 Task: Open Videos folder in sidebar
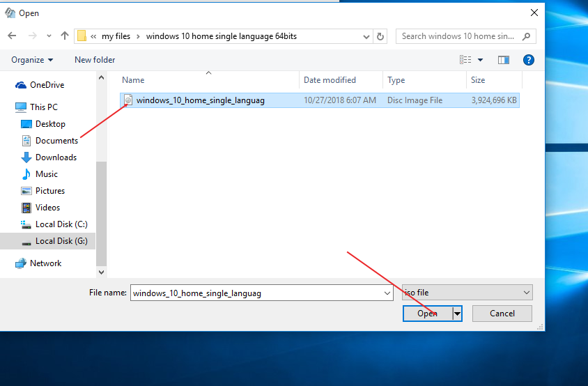tap(47, 208)
